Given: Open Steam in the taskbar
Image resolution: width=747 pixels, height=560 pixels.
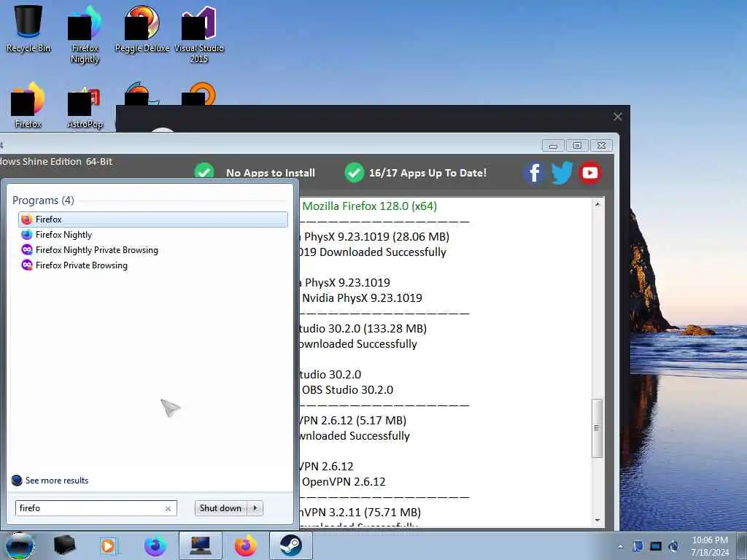Looking at the screenshot, I should [290, 545].
